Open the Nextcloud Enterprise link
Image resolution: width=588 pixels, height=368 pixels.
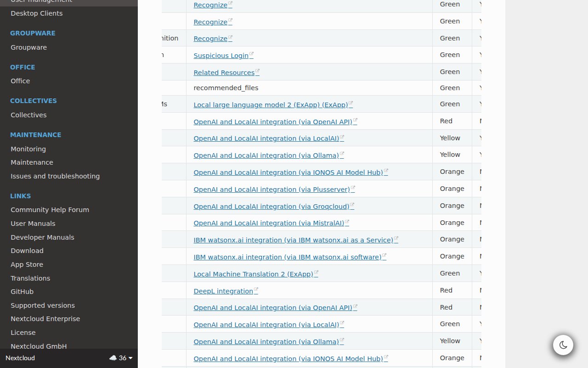[x=45, y=319]
